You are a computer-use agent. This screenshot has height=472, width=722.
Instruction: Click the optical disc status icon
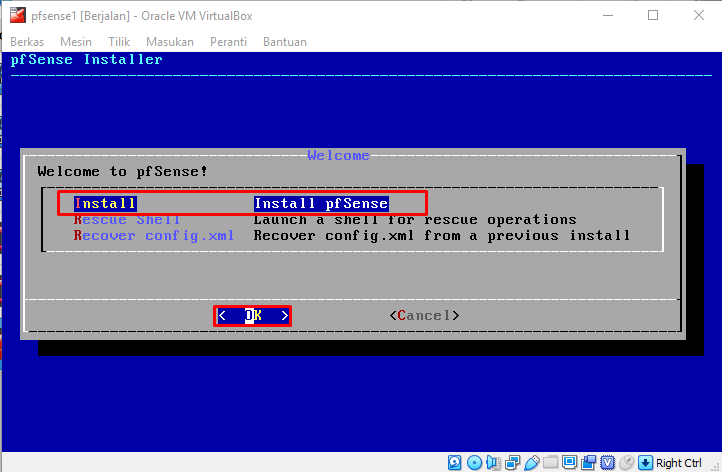474,462
